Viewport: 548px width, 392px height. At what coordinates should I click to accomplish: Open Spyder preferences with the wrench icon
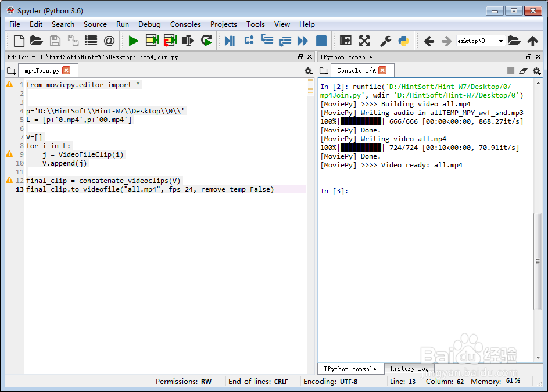385,41
